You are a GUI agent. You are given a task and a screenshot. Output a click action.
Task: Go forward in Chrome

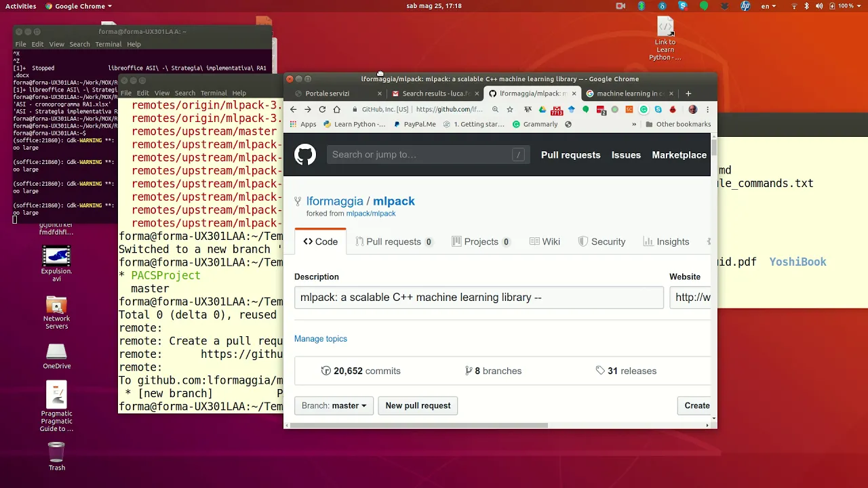[307, 109]
